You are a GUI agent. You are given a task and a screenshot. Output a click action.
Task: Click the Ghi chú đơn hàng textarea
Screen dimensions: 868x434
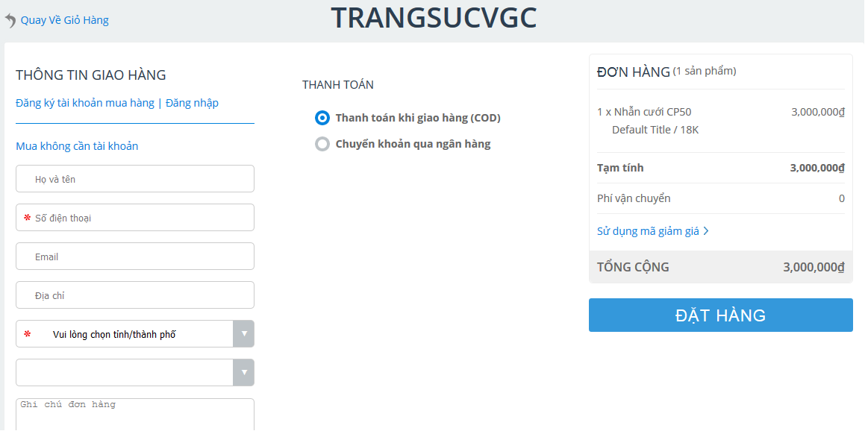[x=135, y=415]
